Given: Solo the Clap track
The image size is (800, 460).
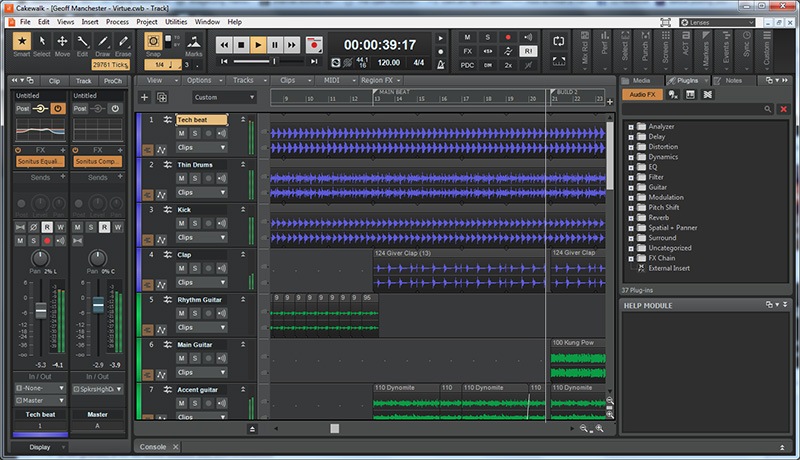Looking at the screenshot, I should tap(195, 268).
